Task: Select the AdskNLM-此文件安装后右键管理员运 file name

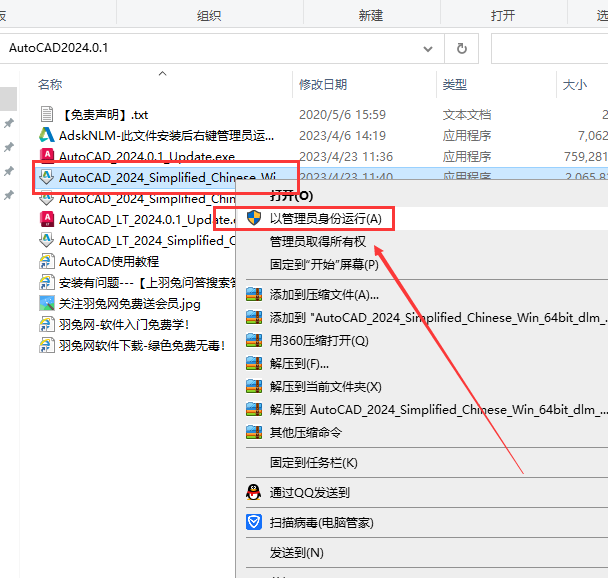Action: pos(166,136)
